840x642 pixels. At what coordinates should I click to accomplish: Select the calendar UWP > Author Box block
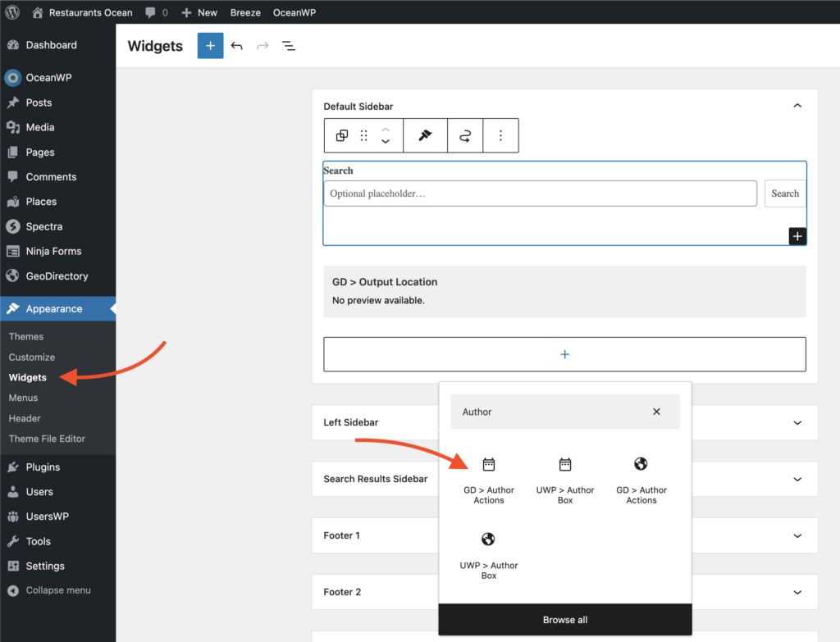565,480
